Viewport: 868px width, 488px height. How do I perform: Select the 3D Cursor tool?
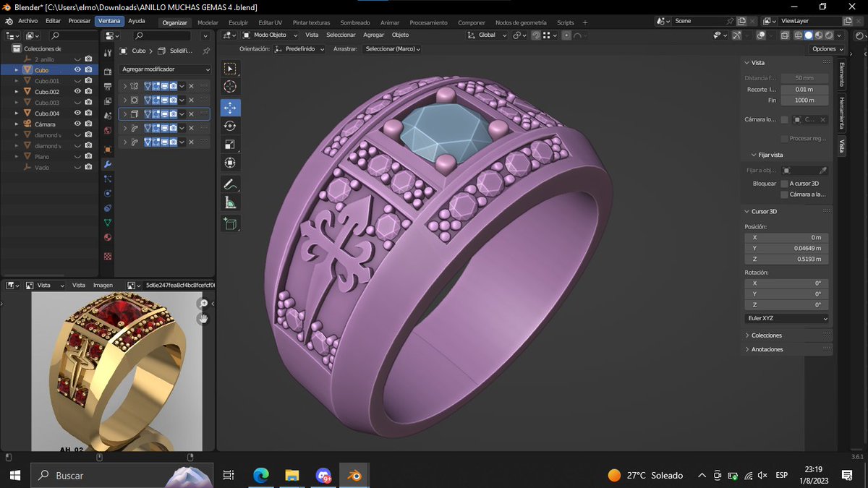point(230,87)
